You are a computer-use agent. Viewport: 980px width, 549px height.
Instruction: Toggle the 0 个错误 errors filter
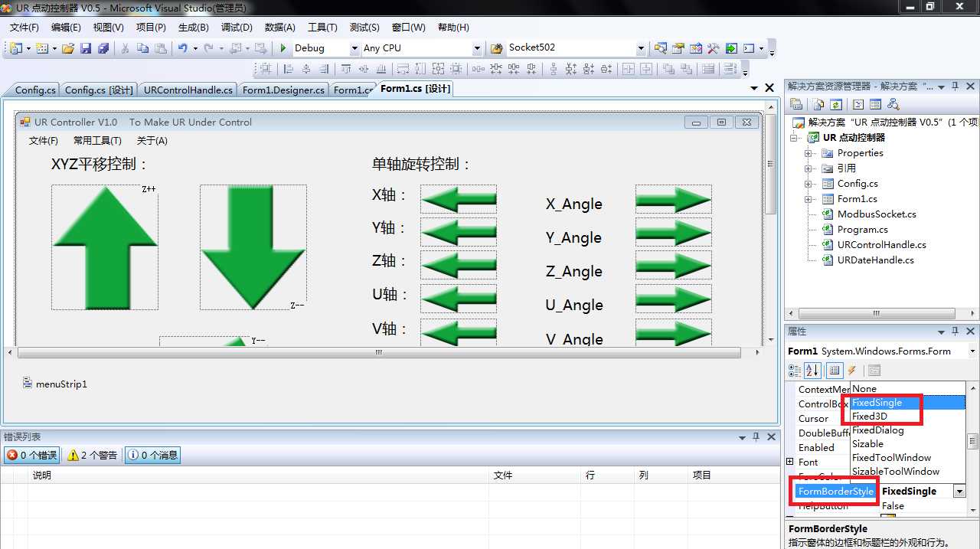click(31, 455)
